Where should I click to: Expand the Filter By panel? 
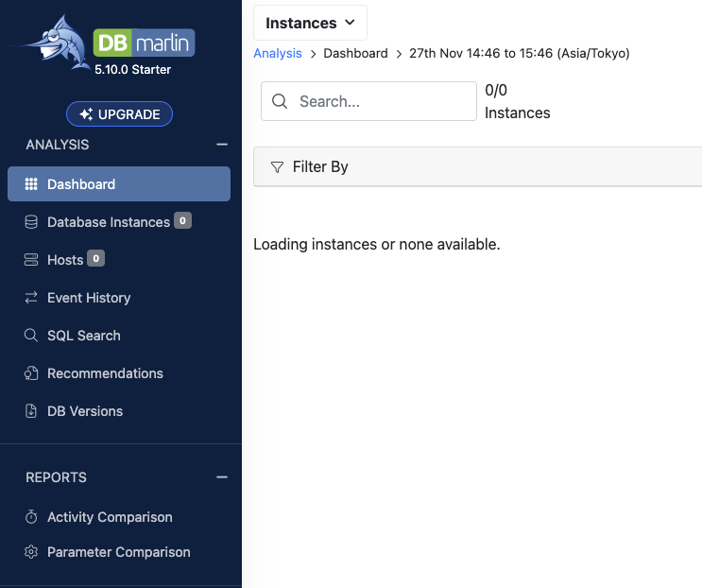478,166
